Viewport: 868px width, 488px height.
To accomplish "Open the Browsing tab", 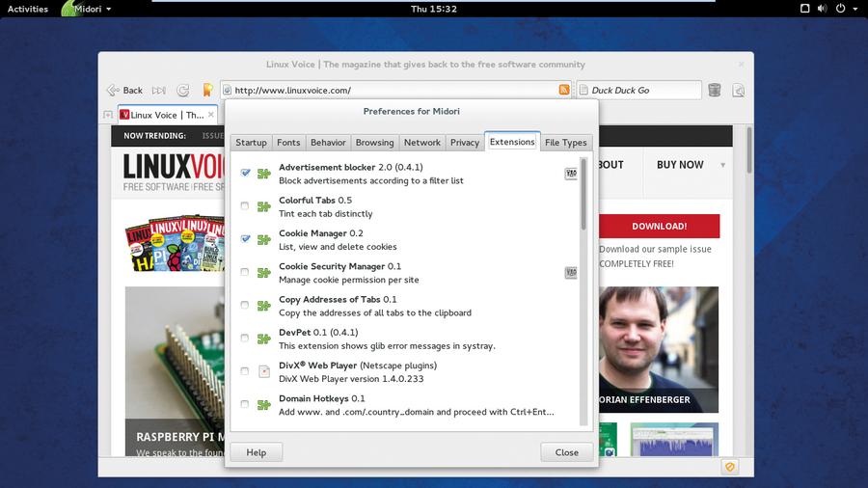I will (x=374, y=142).
